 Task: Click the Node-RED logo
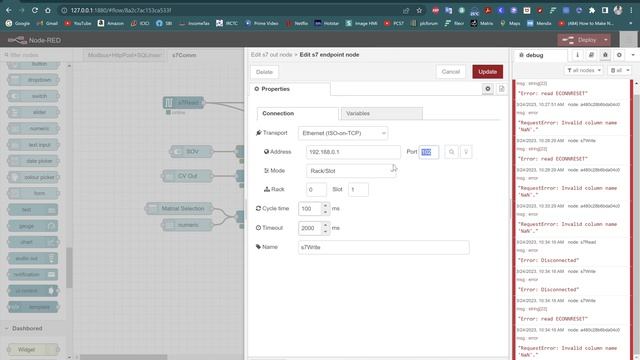tap(34, 40)
